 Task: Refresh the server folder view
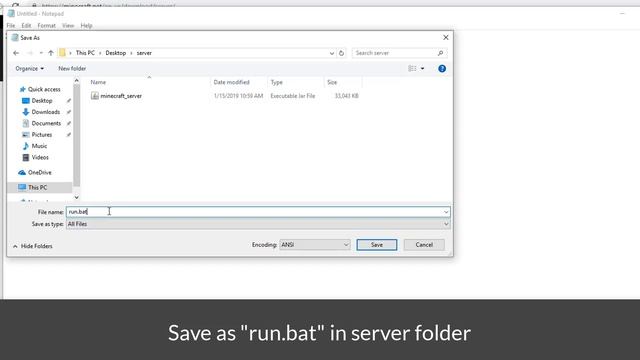341,53
